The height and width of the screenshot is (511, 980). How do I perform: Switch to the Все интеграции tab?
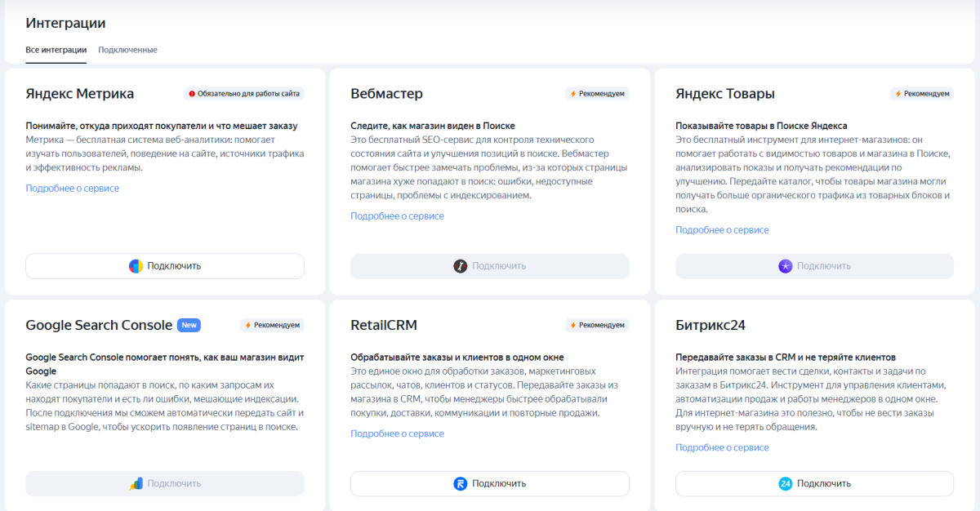tap(56, 50)
